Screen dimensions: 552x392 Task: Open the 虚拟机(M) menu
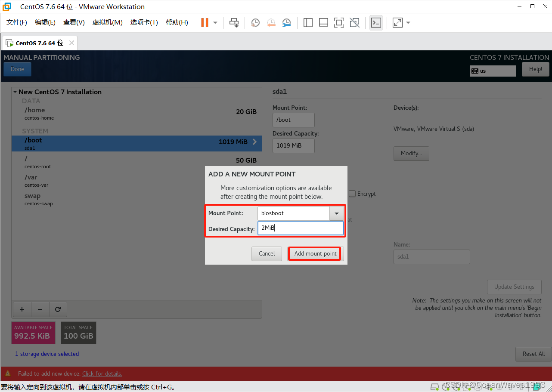pyautogui.click(x=107, y=22)
